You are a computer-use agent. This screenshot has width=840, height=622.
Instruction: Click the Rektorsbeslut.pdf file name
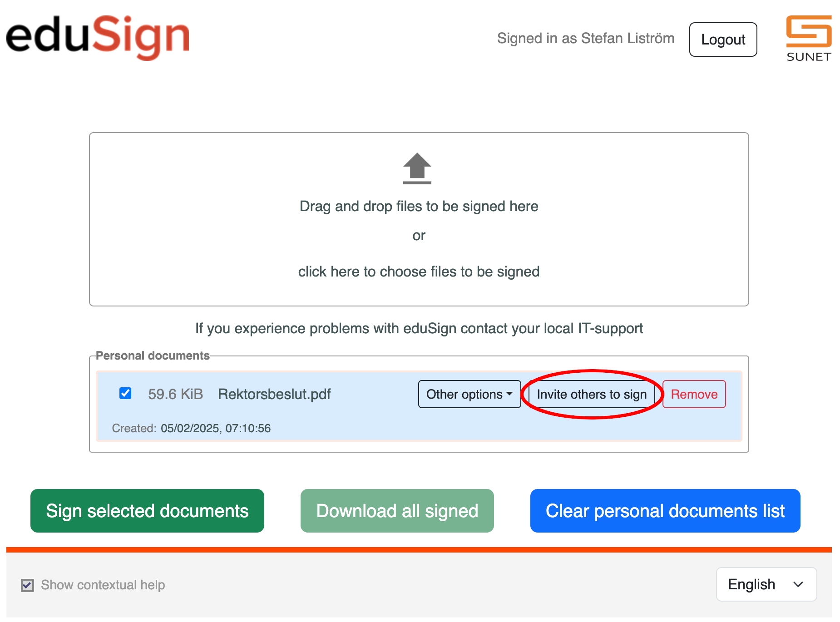274,394
